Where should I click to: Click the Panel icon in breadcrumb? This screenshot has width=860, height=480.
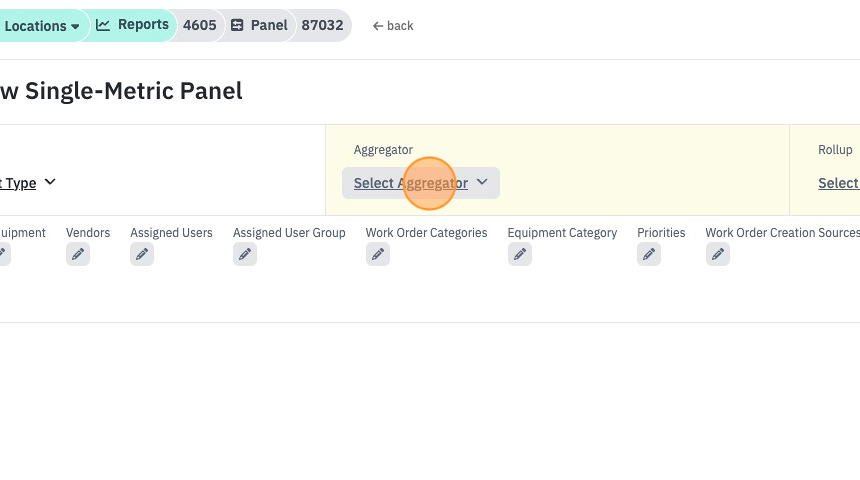pyautogui.click(x=237, y=25)
